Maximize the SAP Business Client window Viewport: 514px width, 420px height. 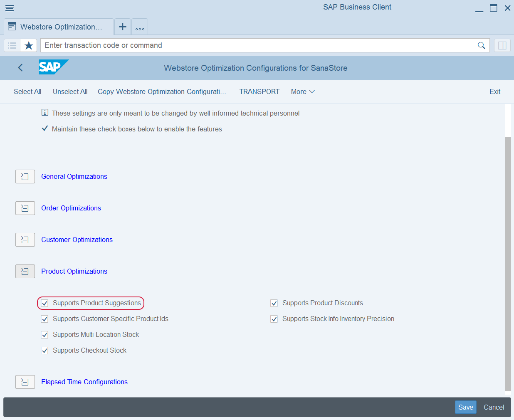click(x=494, y=8)
